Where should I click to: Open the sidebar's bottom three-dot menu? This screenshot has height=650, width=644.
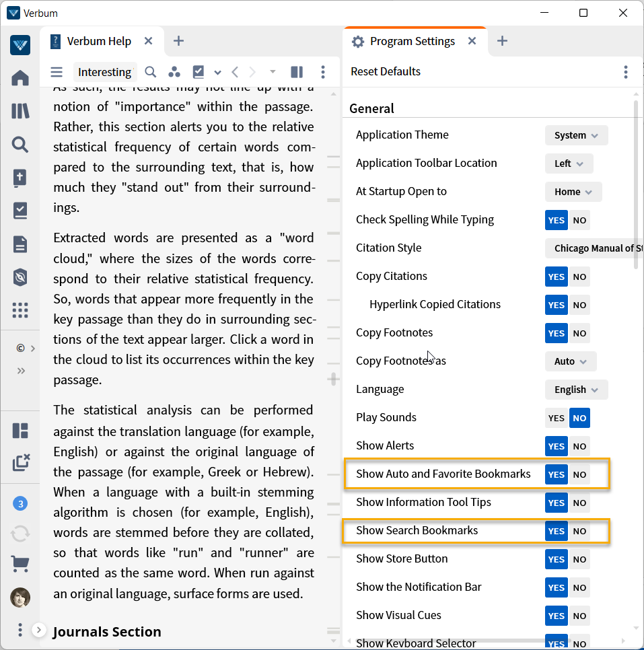(20, 630)
